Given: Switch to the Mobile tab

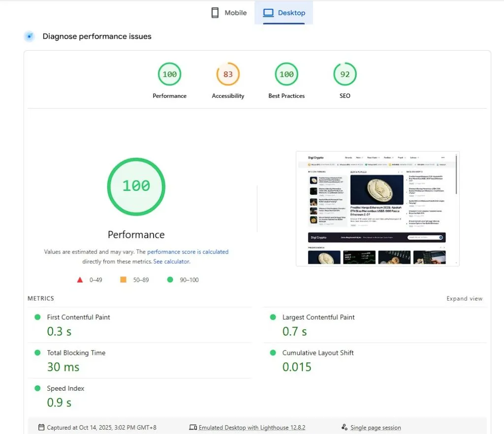Looking at the screenshot, I should coord(229,13).
